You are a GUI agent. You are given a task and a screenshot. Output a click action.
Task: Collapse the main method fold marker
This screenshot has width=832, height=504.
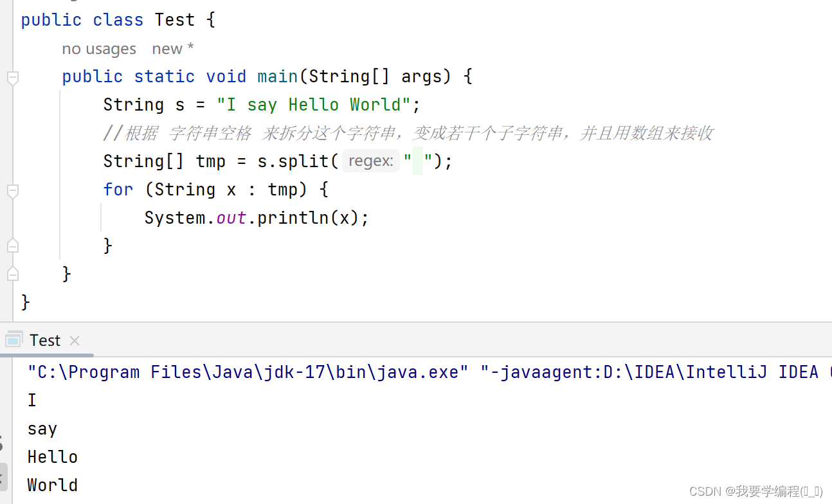tap(12, 78)
